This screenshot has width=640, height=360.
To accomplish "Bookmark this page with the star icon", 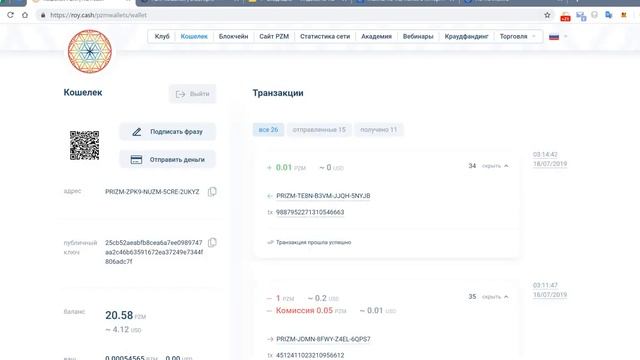I will pyautogui.click(x=547, y=15).
